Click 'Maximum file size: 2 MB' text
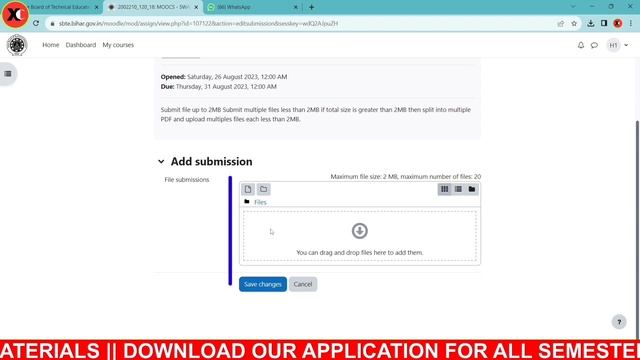Image resolution: width=640 pixels, height=360 pixels. pos(405,177)
